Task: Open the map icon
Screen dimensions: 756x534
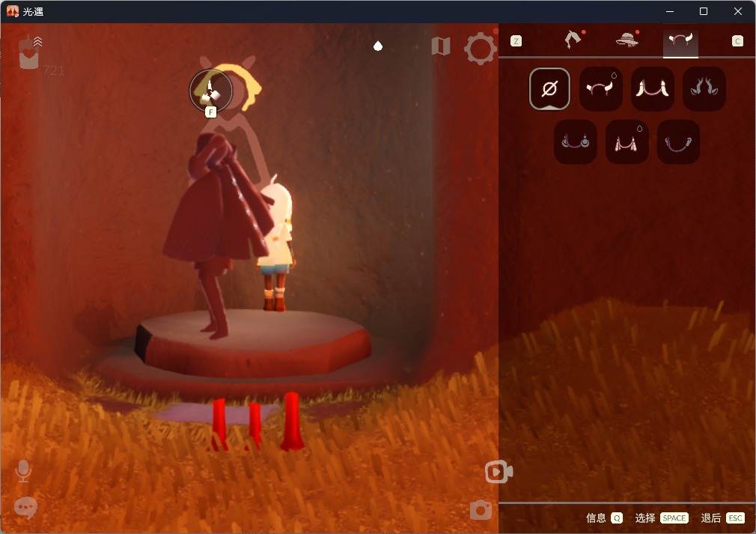Action: click(x=441, y=46)
